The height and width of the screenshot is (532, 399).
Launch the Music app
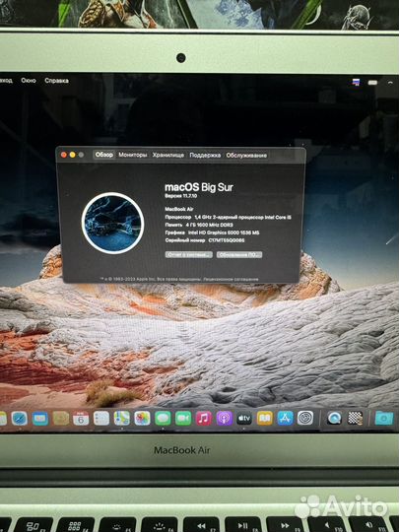tap(204, 419)
